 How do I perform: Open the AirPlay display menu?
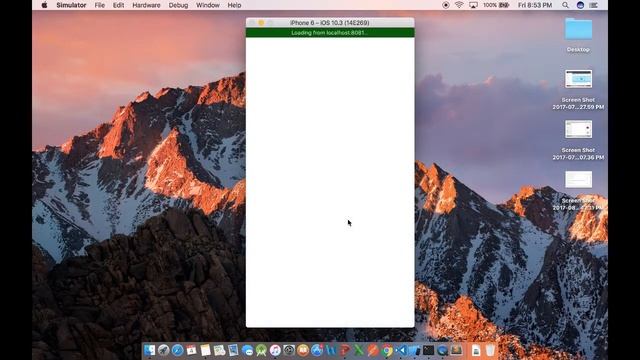pyautogui.click(x=473, y=5)
